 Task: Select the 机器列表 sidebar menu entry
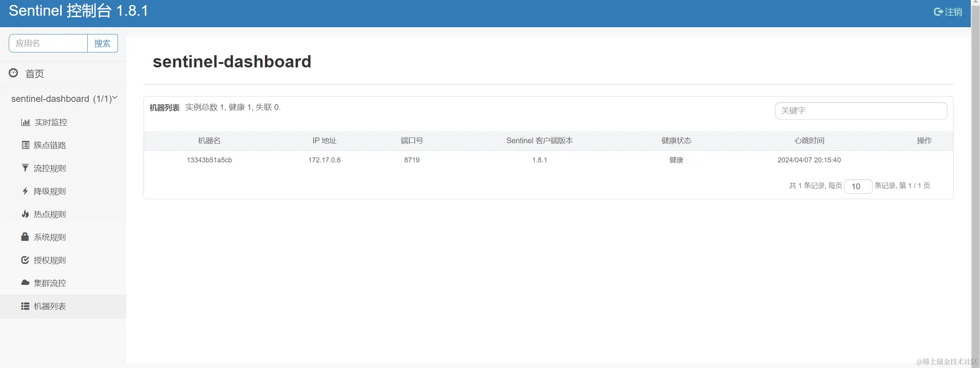pos(50,306)
